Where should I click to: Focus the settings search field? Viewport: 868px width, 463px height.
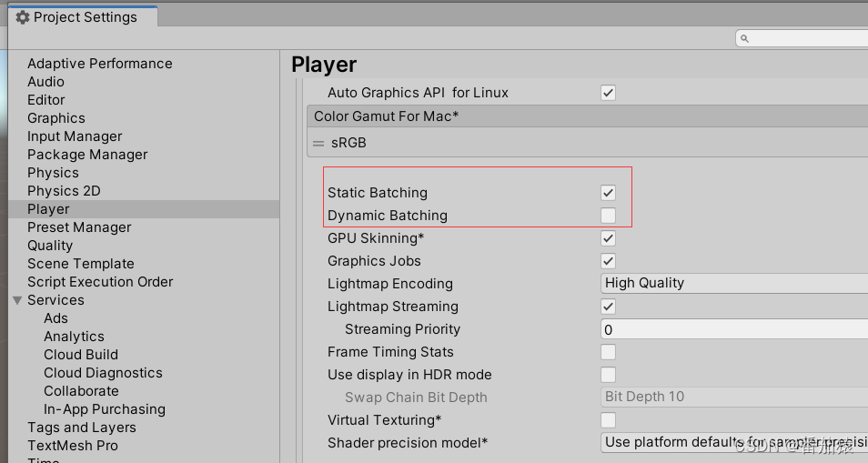point(802,38)
